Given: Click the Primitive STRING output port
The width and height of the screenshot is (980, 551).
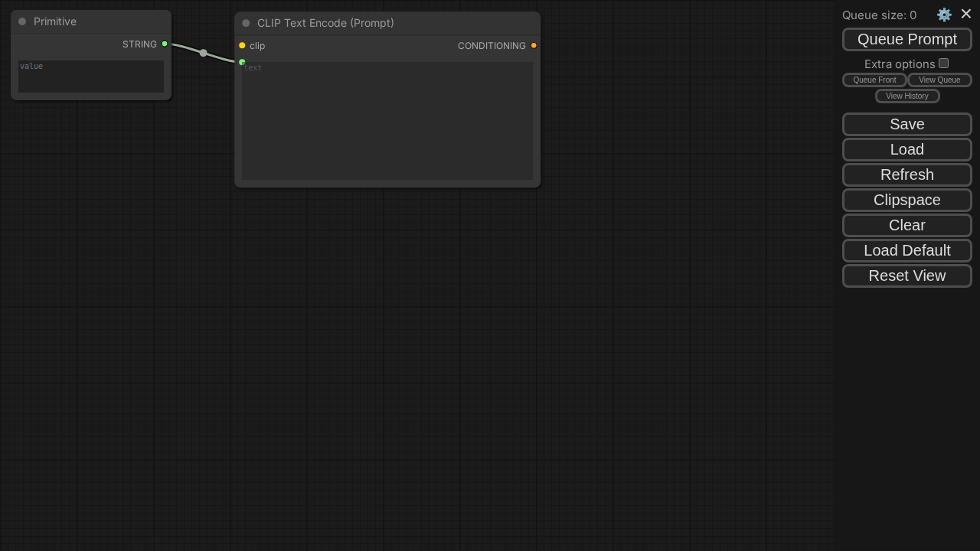Looking at the screenshot, I should click(165, 44).
